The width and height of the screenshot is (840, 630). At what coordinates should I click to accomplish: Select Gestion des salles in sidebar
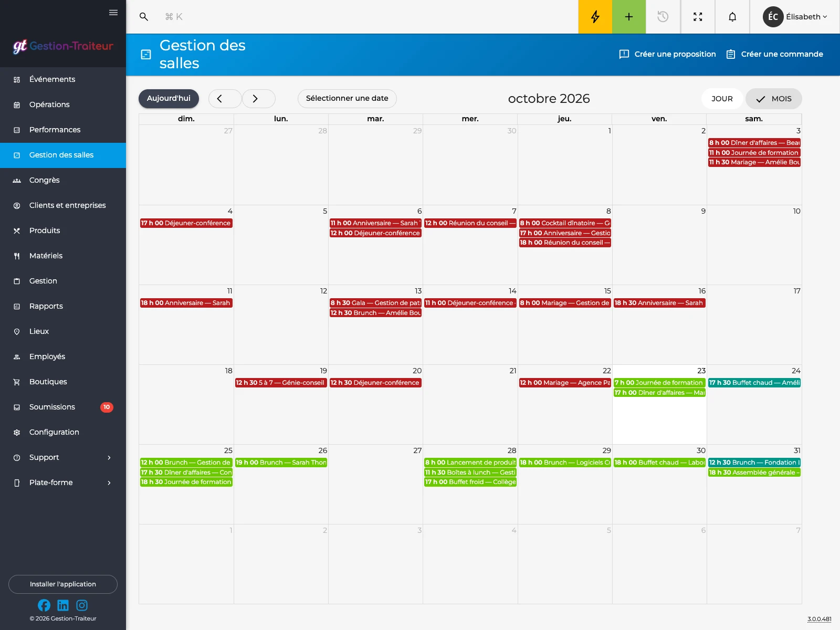tap(63, 155)
